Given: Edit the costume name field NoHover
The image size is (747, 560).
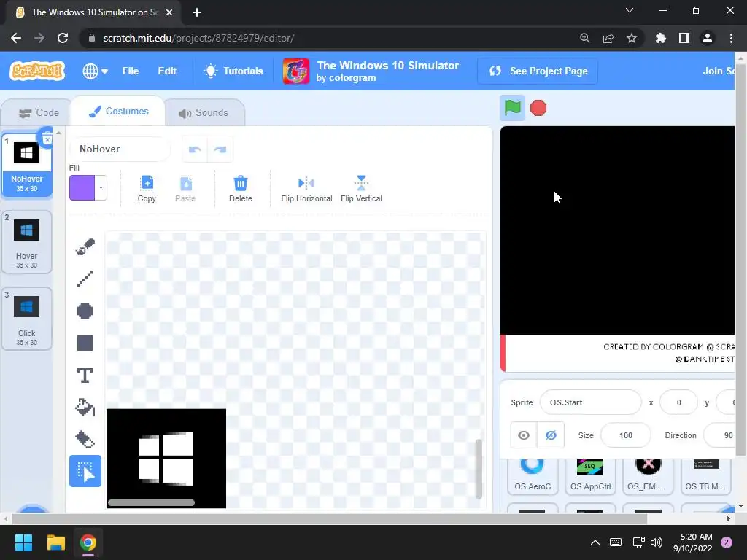Looking at the screenshot, I should pos(120,149).
